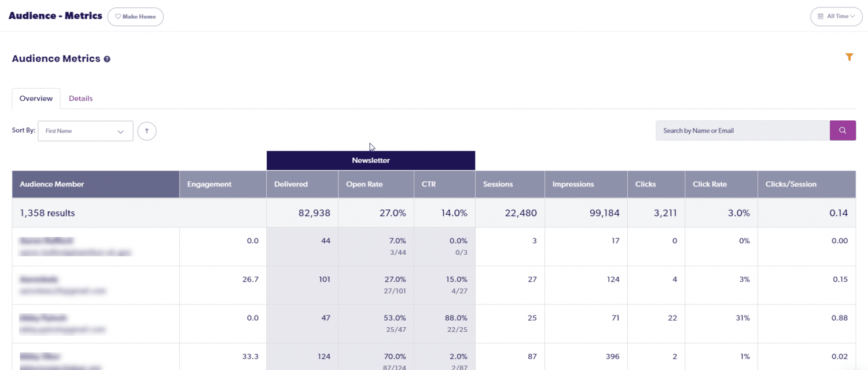
Task: Click the calendar icon in the All Time selector
Action: pyautogui.click(x=822, y=16)
